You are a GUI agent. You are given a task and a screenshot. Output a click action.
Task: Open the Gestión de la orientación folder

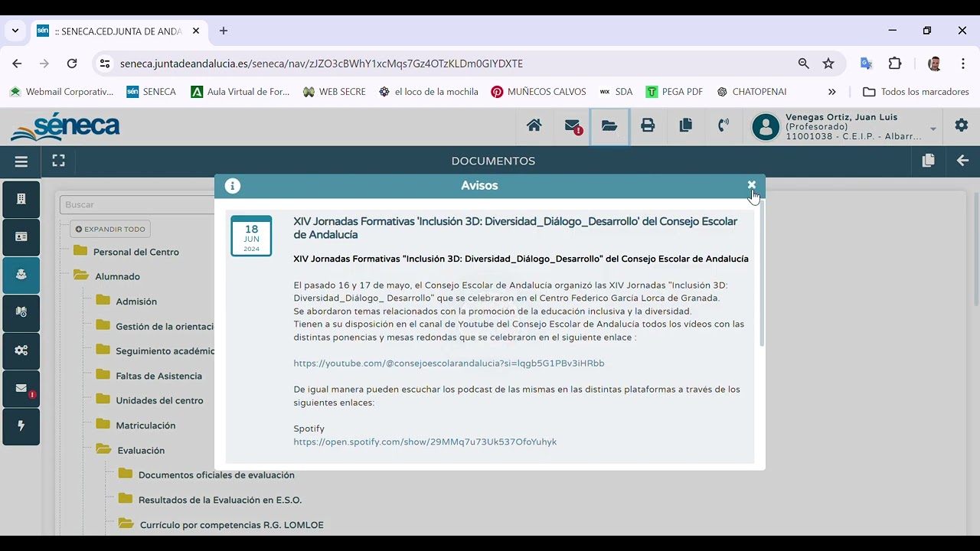pyautogui.click(x=155, y=326)
